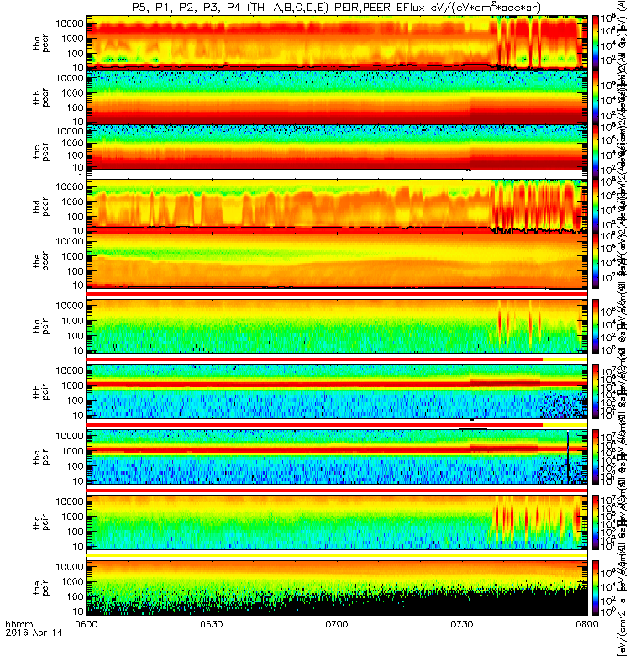The height and width of the screenshot is (672, 630).
Task: Click the plot title text at top
Action: click(336, 8)
